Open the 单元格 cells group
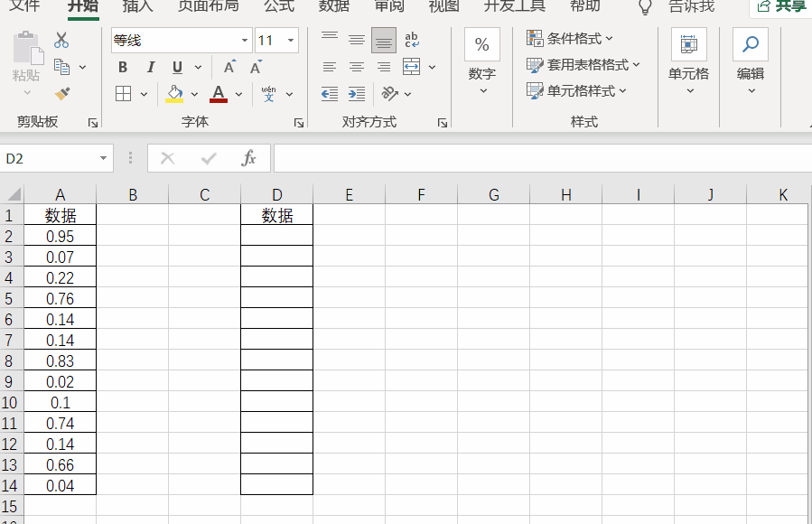The image size is (812, 524). pos(689,61)
